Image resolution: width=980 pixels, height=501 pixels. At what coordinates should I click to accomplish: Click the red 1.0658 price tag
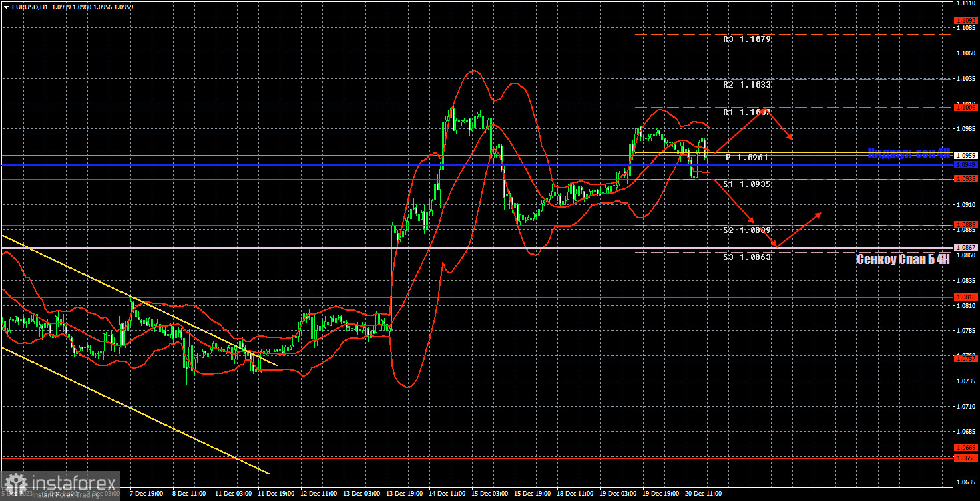967,458
